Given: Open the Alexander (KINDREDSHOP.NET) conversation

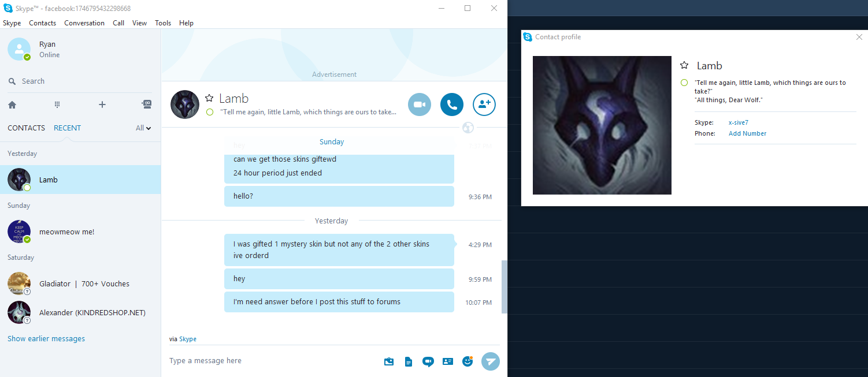Looking at the screenshot, I should (x=80, y=312).
